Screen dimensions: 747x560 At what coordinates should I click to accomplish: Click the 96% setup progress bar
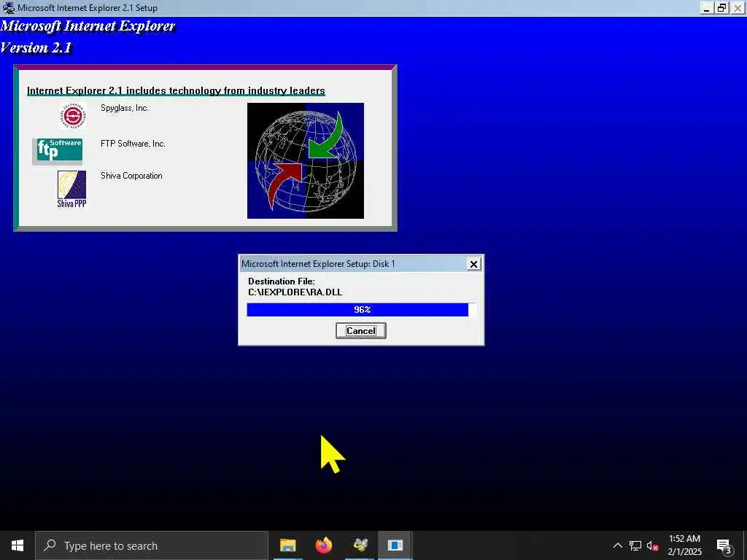pos(361,309)
